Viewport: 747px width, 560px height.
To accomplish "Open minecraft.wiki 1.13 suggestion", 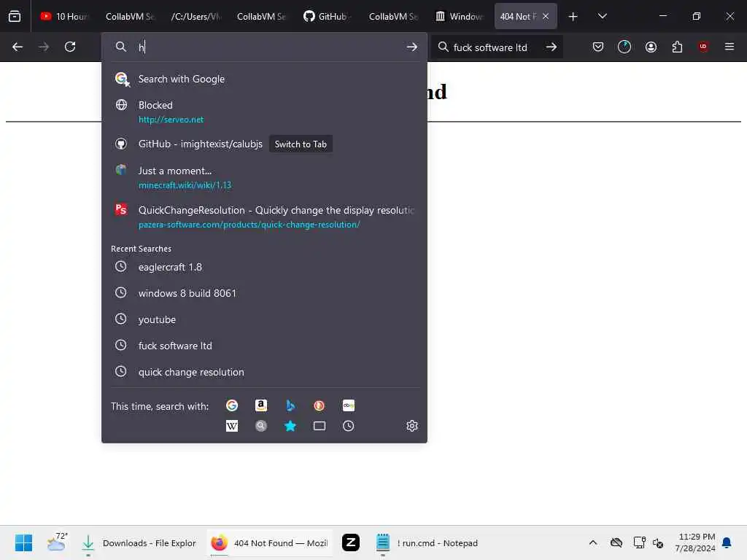I will pyautogui.click(x=264, y=177).
